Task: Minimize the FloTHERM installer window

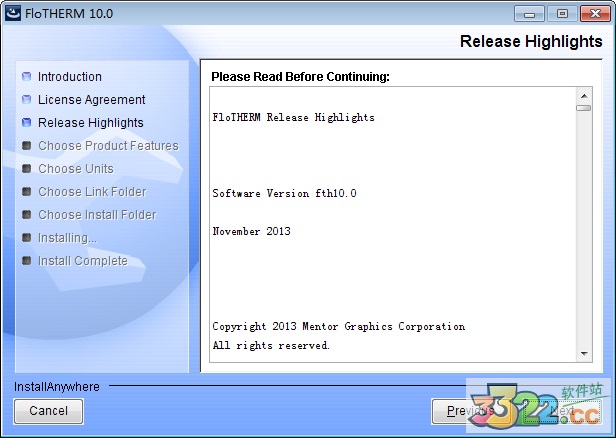Action: click(x=529, y=14)
